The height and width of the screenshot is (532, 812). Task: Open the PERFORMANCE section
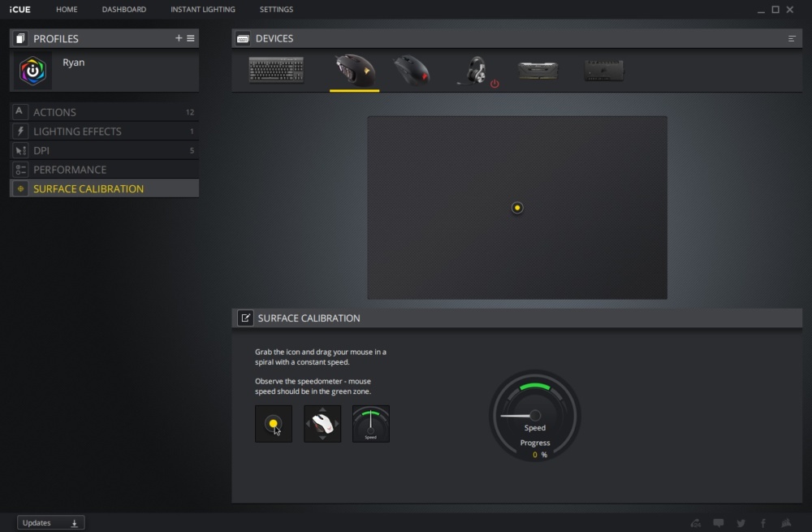tap(104, 170)
